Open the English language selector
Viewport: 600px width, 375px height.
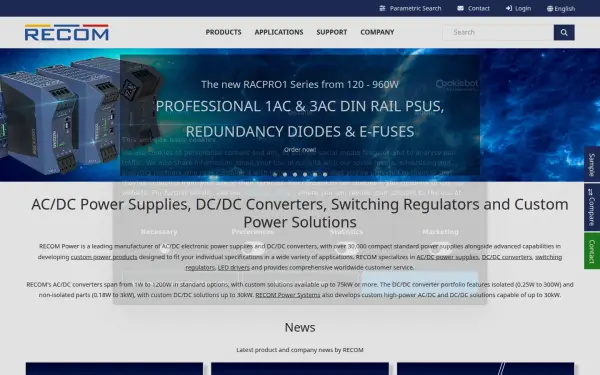[x=561, y=8]
